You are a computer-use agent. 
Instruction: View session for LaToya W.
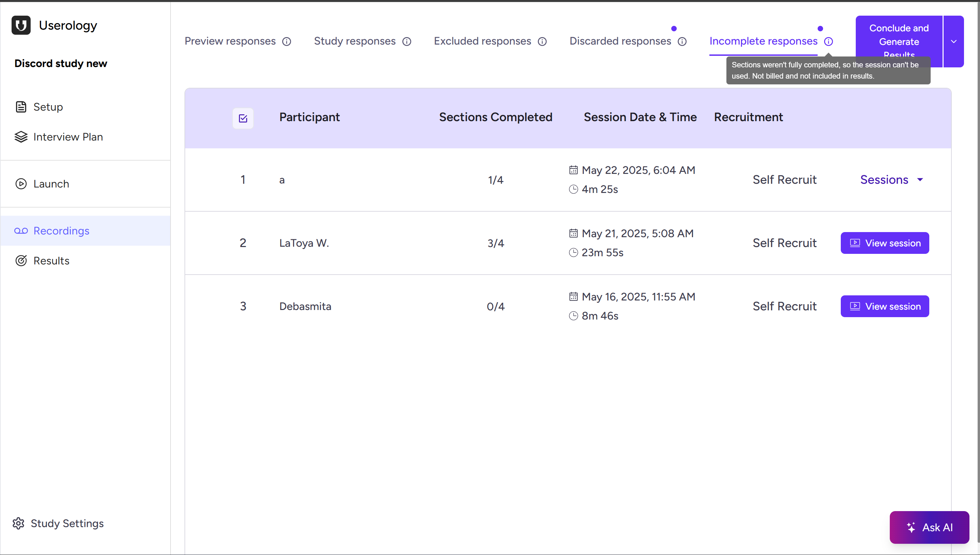tap(885, 243)
